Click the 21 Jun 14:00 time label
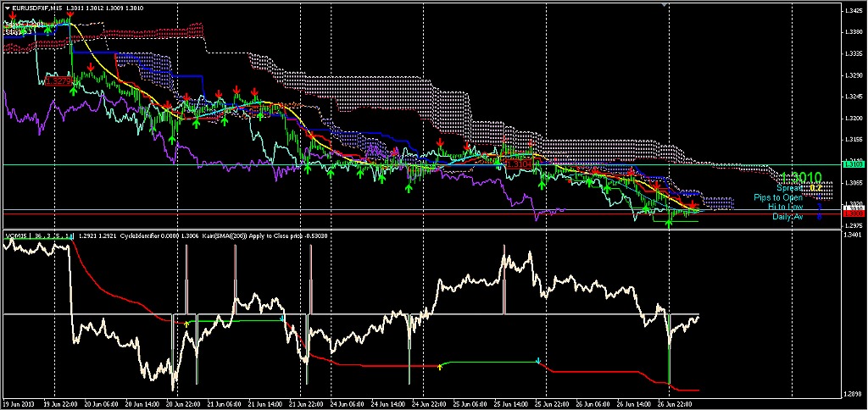Image resolution: width=868 pixels, height=410 pixels. [x=266, y=404]
